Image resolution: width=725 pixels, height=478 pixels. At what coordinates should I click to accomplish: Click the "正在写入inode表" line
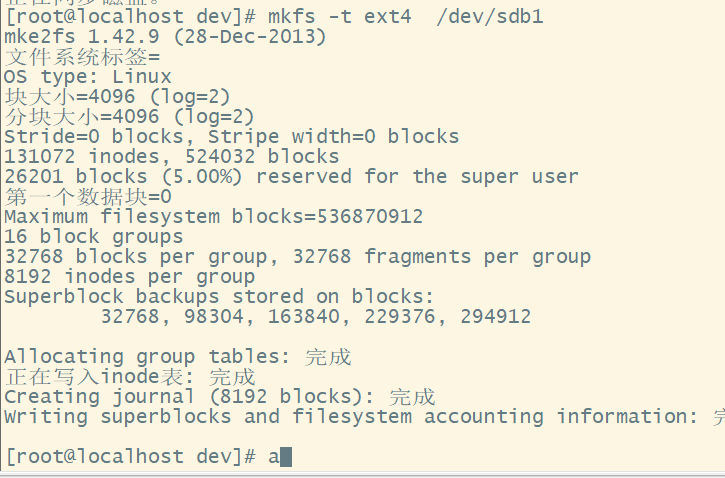[x=129, y=377]
